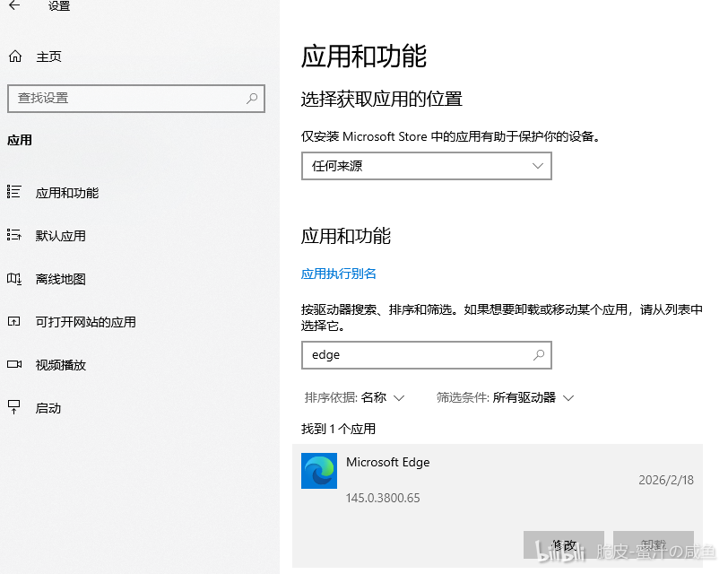Click the version number 145.0.3800.65
This screenshot has height=574, width=728.
point(383,498)
